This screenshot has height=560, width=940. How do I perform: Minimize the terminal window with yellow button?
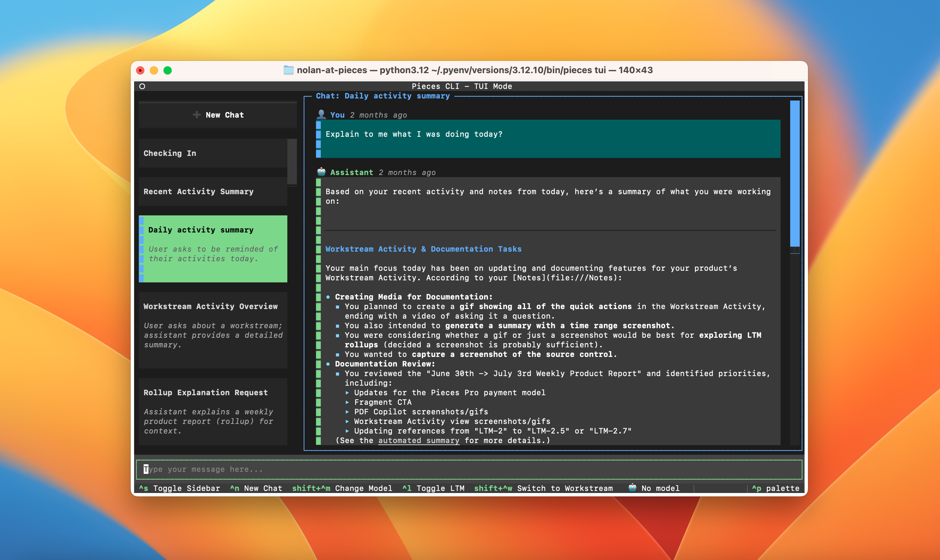click(x=154, y=70)
